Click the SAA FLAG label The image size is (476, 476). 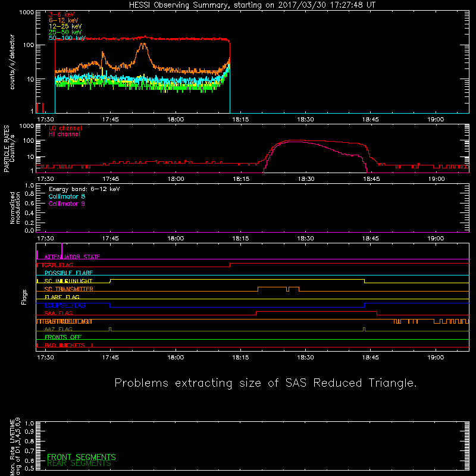[58, 314]
